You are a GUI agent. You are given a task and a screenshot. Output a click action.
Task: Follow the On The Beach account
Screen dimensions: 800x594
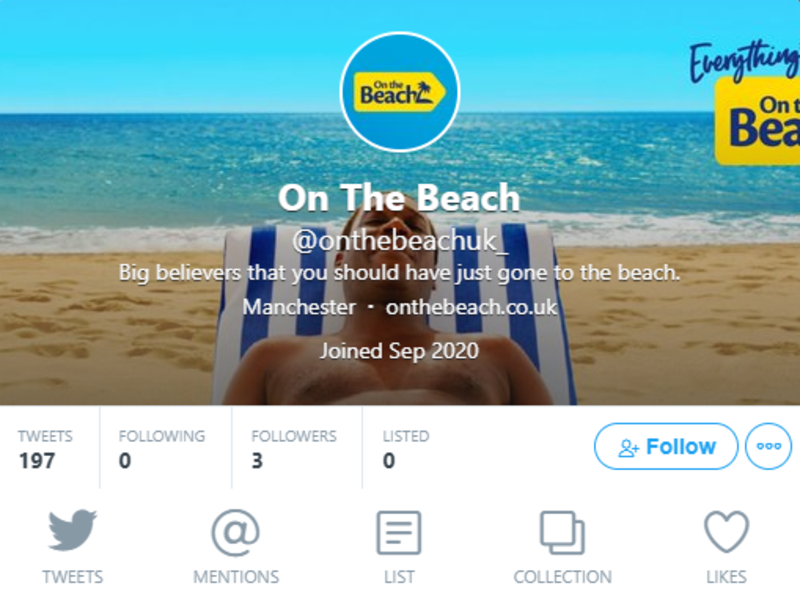667,447
